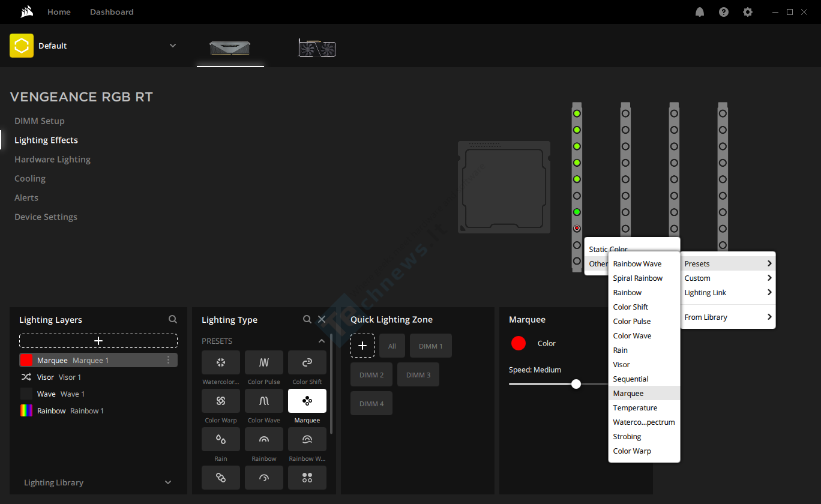This screenshot has width=821, height=504.
Task: Add a new lighting layer
Action: click(x=98, y=341)
